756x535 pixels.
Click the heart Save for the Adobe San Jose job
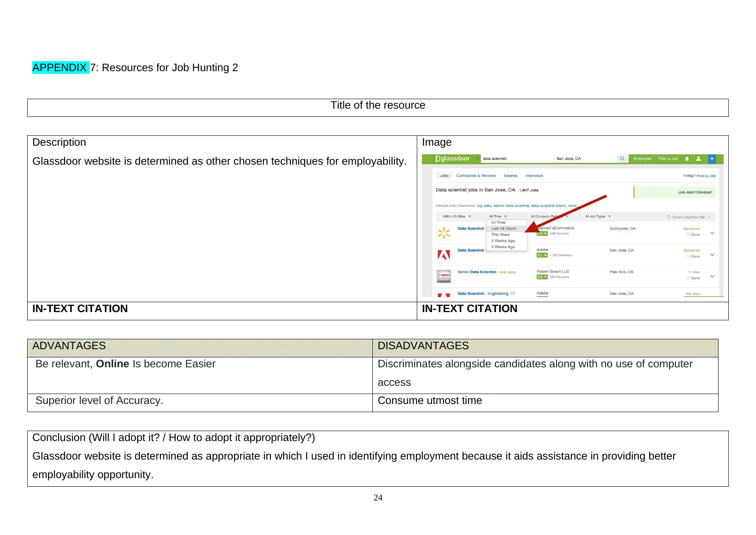click(693, 257)
